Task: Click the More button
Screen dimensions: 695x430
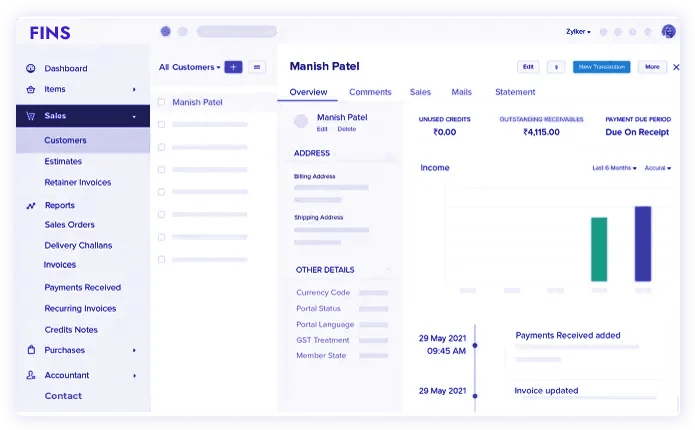Action: tap(652, 67)
